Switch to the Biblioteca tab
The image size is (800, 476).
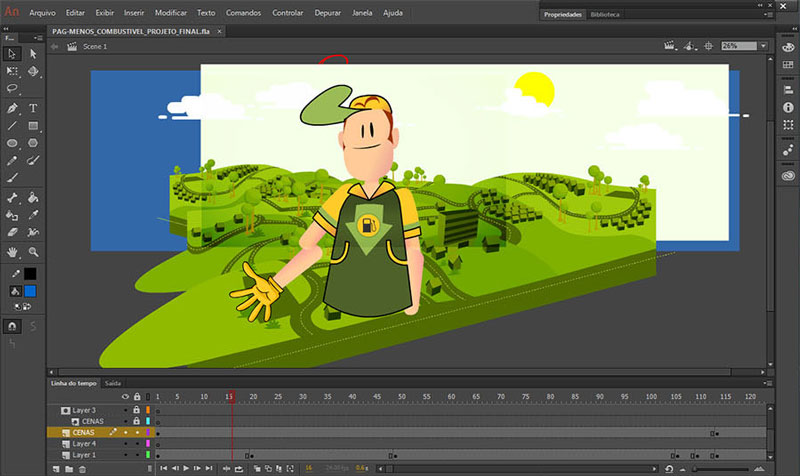(x=605, y=15)
